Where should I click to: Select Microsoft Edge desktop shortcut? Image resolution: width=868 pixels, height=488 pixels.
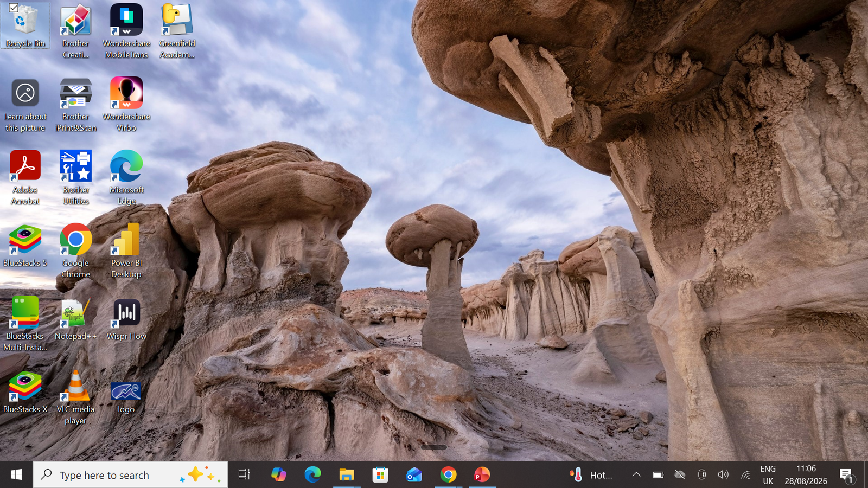click(x=126, y=178)
